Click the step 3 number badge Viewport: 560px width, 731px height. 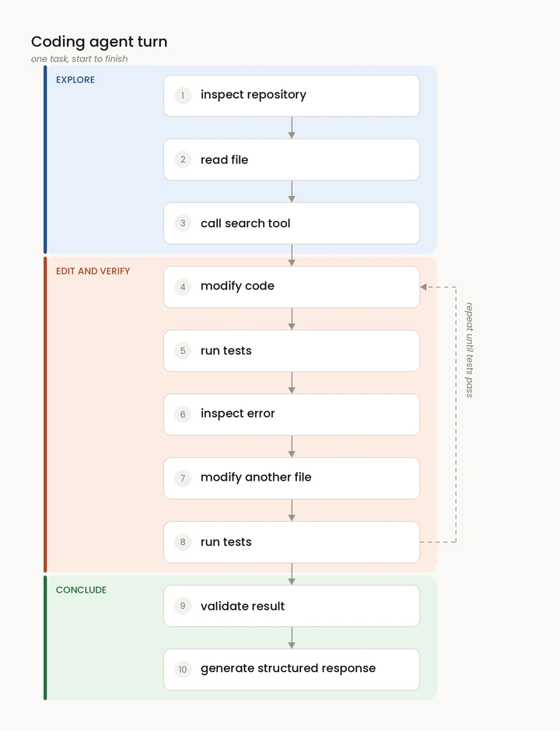click(x=183, y=223)
